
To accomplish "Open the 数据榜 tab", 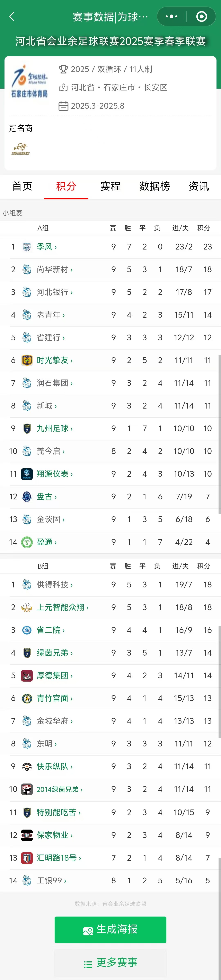I will point(154,186).
